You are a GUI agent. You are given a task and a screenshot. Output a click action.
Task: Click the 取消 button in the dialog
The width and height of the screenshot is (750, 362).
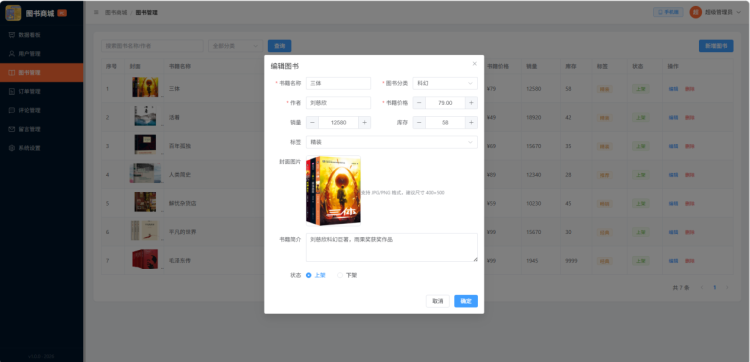[438, 301]
